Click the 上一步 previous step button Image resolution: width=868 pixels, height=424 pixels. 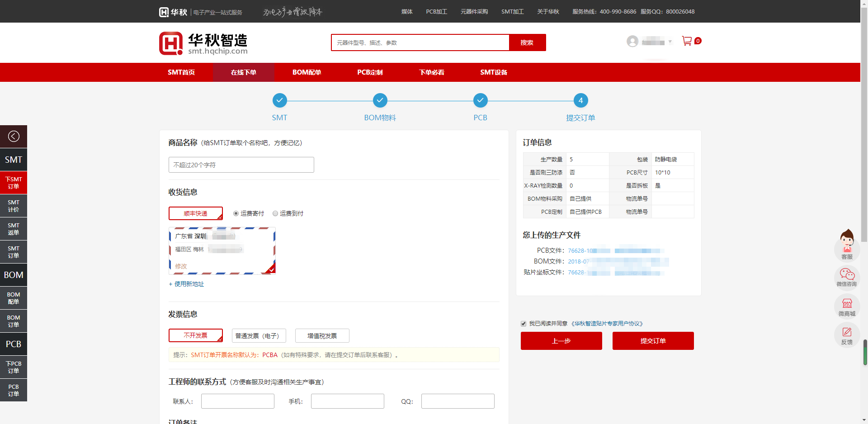click(561, 341)
